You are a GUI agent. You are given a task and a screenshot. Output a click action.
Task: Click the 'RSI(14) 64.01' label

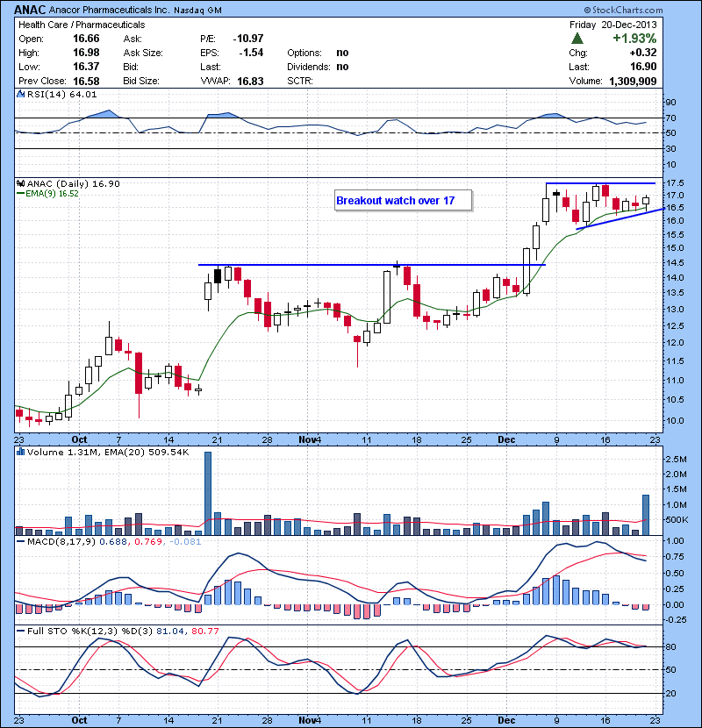[x=62, y=94]
